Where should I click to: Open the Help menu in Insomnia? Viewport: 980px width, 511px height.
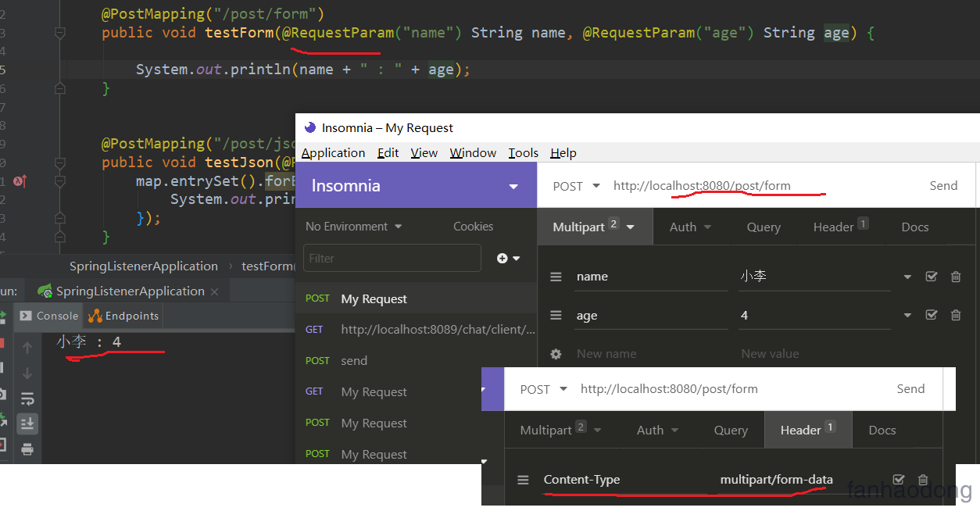click(x=563, y=152)
